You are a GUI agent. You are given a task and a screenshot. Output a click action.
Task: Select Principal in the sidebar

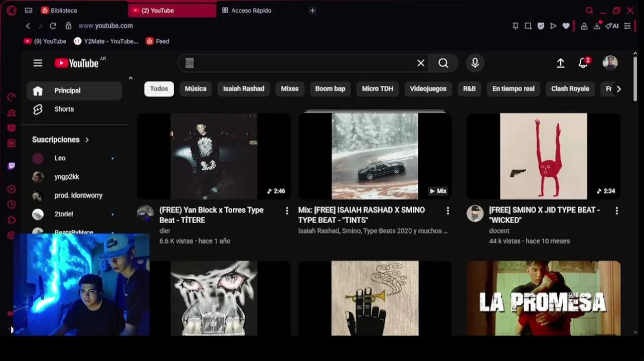[74, 90]
